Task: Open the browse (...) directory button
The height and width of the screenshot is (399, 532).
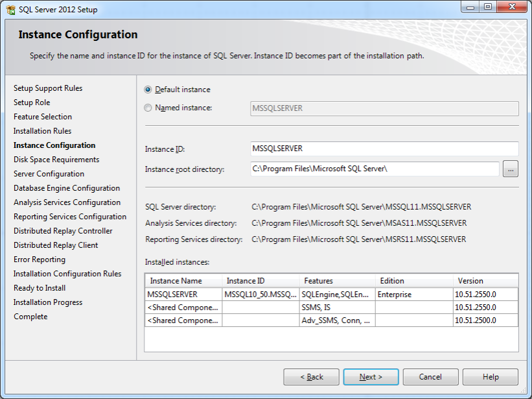Action: pyautogui.click(x=510, y=169)
